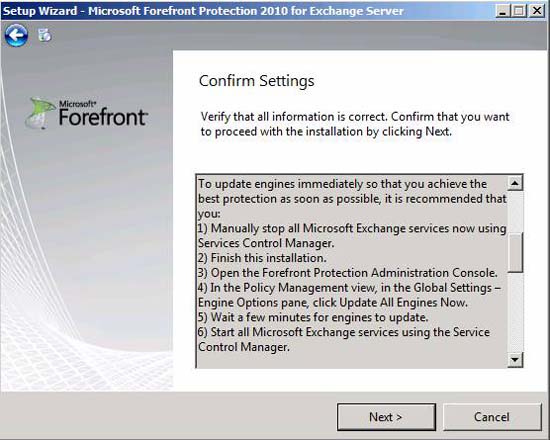This screenshot has width=550, height=440.
Task: Click scrollbar track above the thumb
Action: (515, 212)
